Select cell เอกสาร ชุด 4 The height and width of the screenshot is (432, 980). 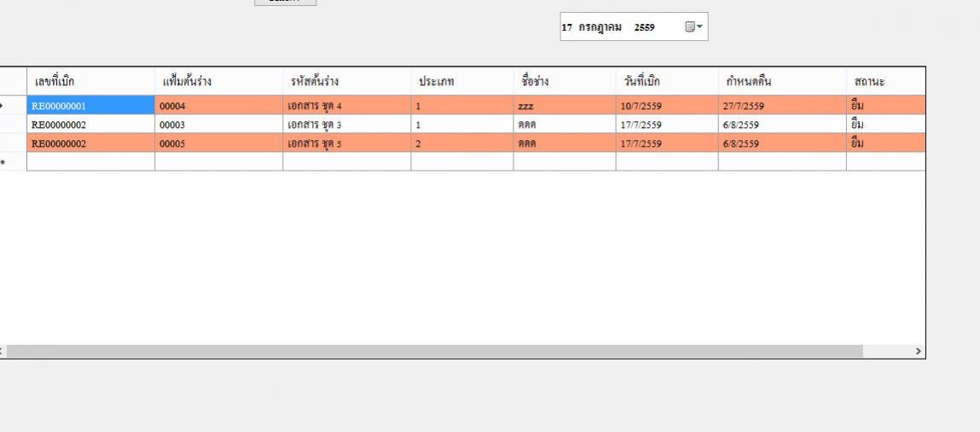pyautogui.click(x=347, y=105)
